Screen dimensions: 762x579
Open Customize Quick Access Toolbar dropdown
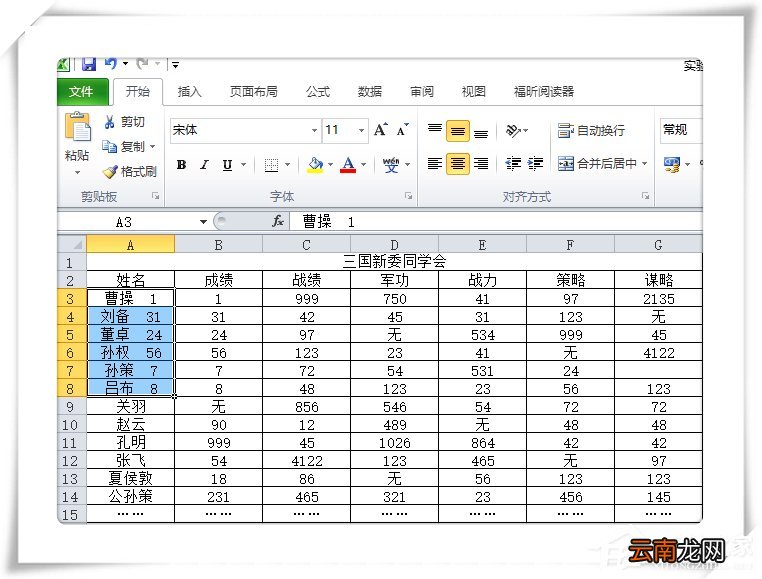(175, 64)
